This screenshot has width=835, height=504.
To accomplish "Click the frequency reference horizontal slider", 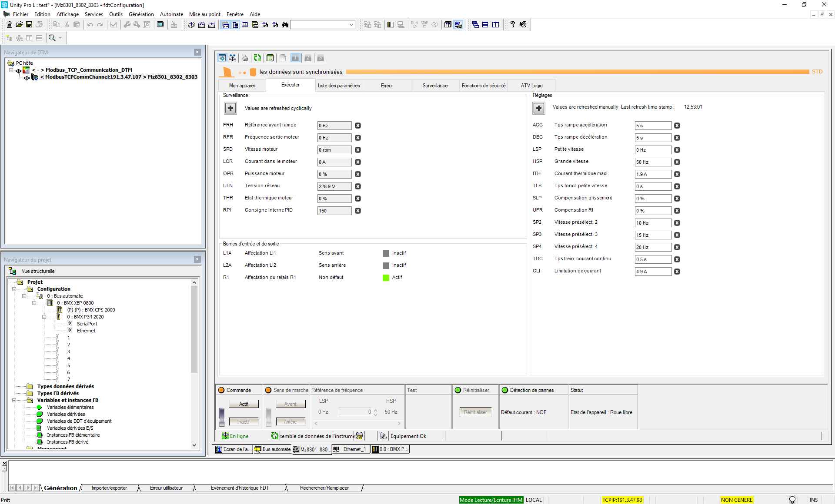I will [357, 423].
